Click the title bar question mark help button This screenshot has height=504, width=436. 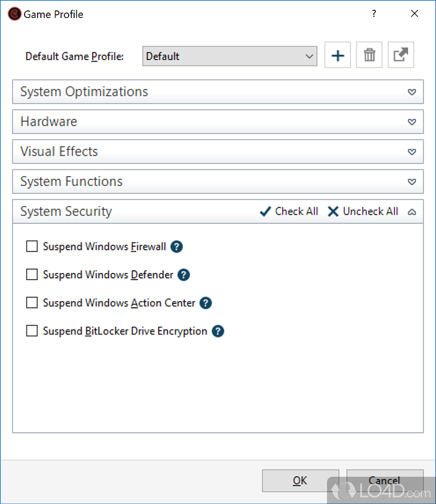coord(374,14)
